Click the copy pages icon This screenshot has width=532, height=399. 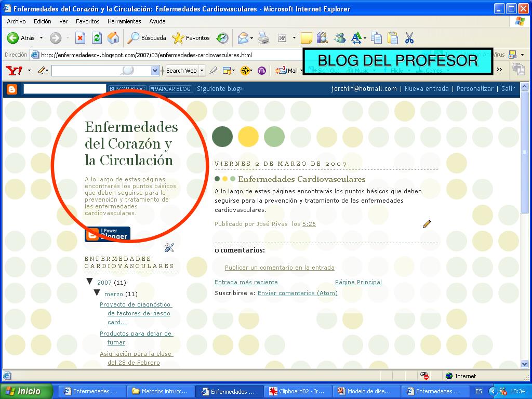pyautogui.click(x=376, y=37)
